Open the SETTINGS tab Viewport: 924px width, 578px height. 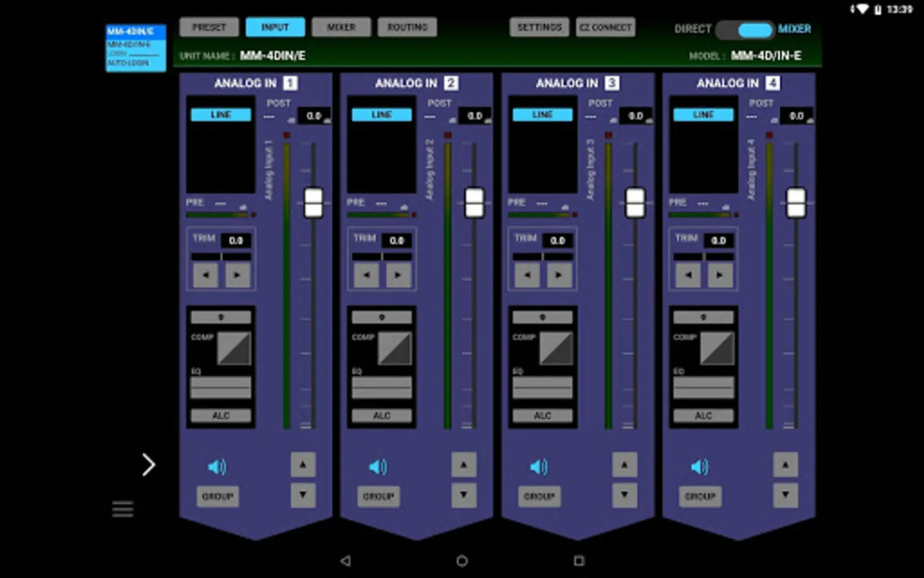tap(540, 27)
